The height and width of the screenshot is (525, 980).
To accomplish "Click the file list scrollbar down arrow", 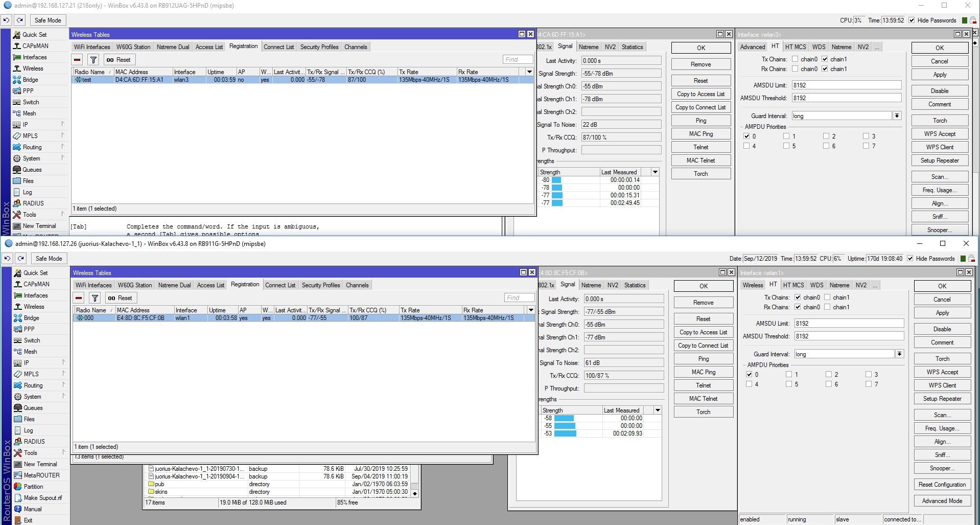I will click(415, 494).
